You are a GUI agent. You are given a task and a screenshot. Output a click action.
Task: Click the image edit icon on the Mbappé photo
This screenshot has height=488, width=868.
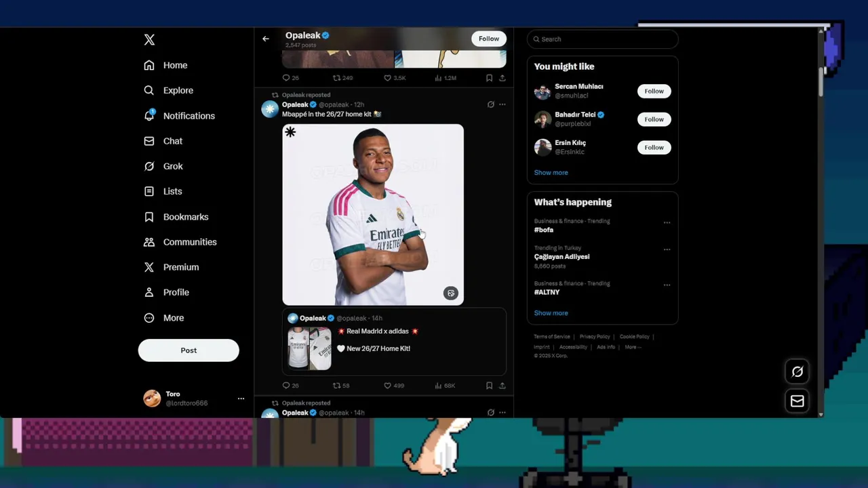(x=451, y=293)
